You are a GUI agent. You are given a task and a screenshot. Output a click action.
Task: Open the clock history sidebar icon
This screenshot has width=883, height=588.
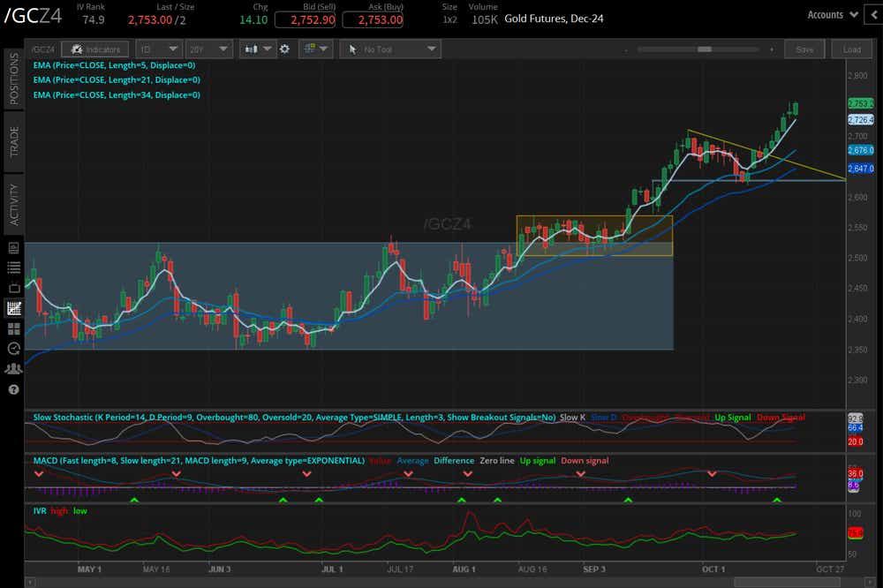pyautogui.click(x=13, y=349)
